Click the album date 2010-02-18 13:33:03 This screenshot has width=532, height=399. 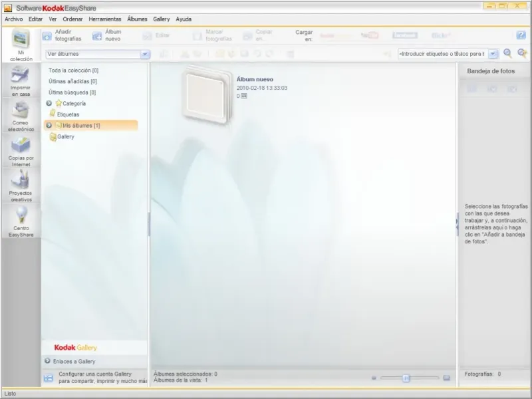[262, 88]
